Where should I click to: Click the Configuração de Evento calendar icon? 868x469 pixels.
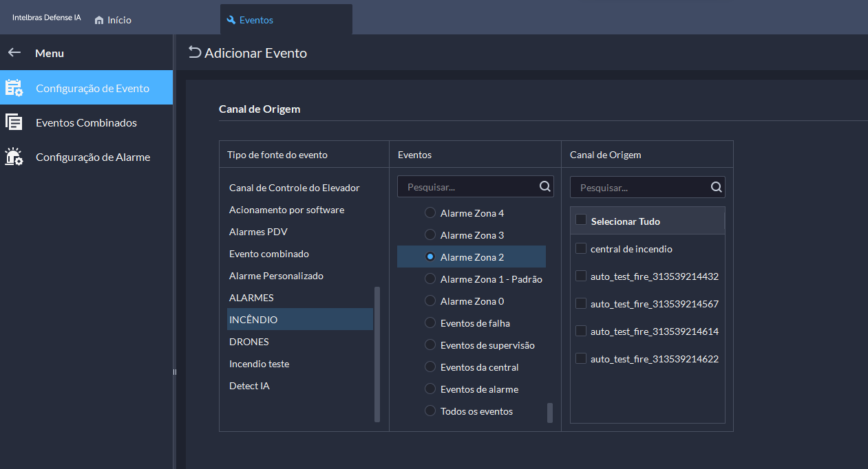pos(14,88)
